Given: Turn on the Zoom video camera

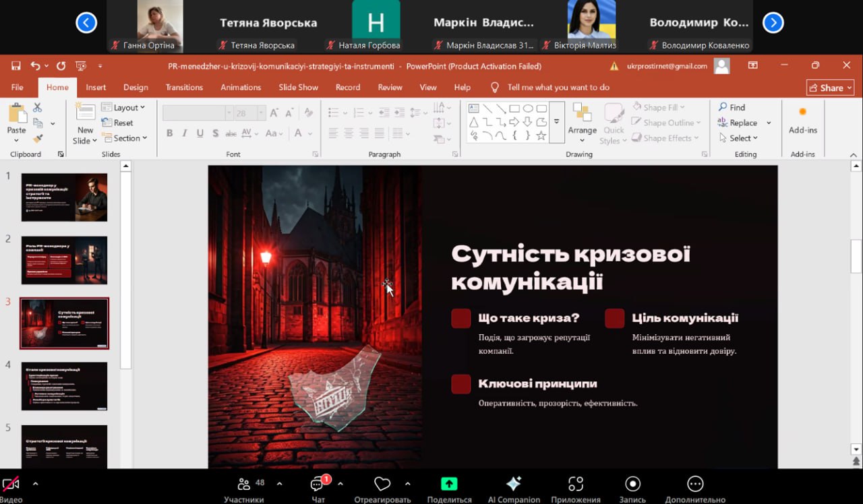Looking at the screenshot, I should click(11, 484).
